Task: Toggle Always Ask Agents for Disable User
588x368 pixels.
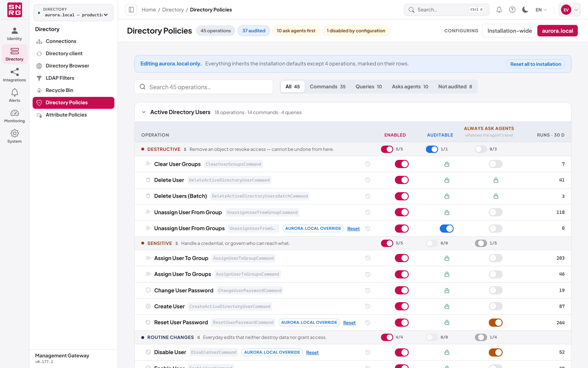Action: tap(496, 352)
